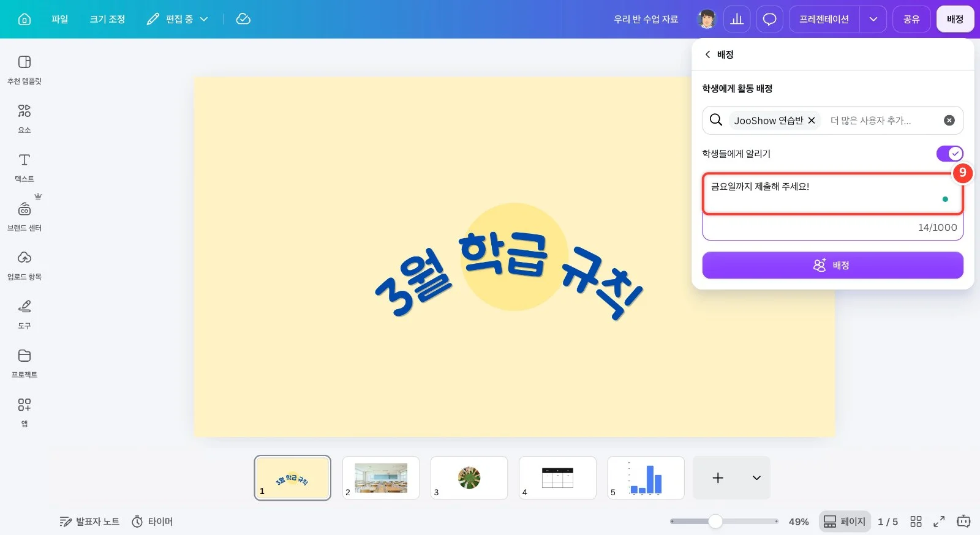Select page 5 bar chart thumbnail

(x=646, y=478)
